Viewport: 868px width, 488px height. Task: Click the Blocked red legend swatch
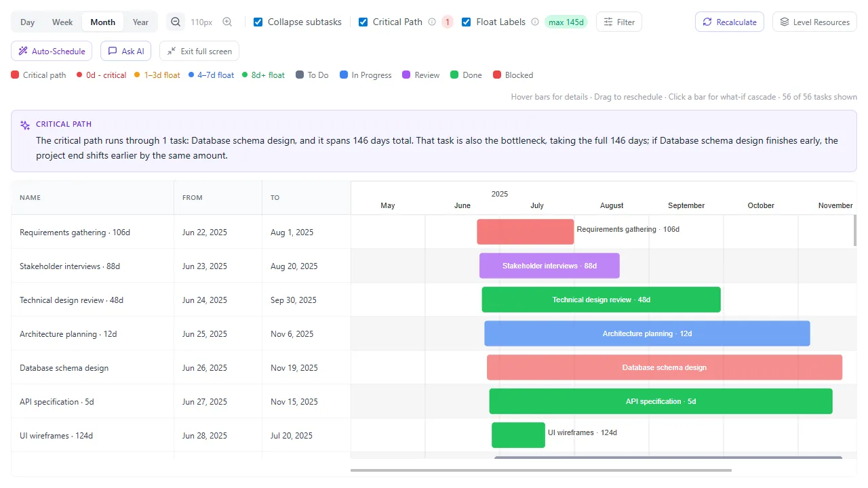tap(497, 75)
